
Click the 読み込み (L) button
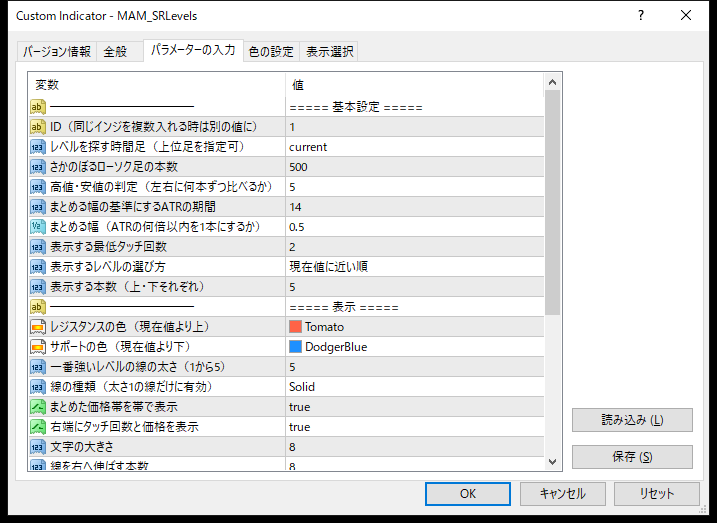tap(632, 420)
